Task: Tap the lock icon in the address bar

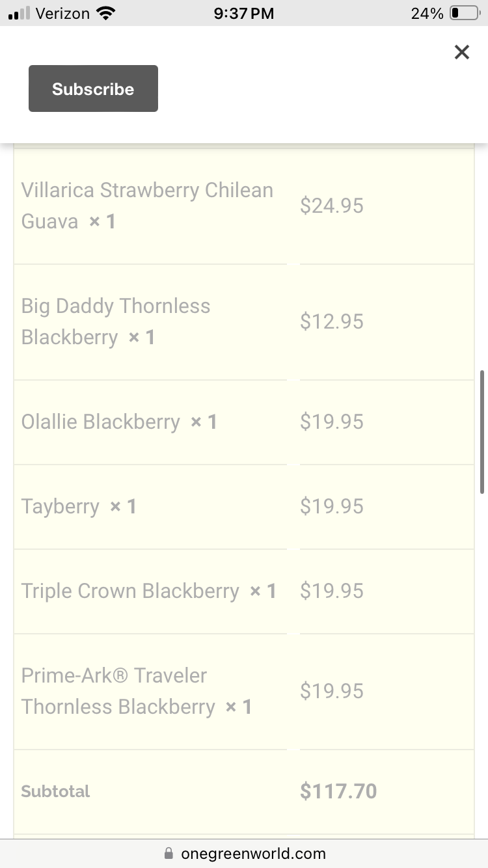Action: pos(169,853)
